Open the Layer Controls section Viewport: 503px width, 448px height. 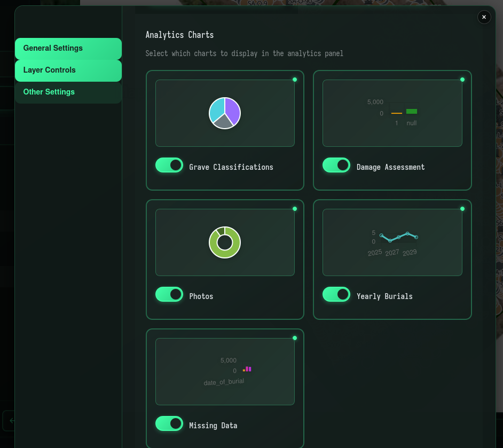68,70
